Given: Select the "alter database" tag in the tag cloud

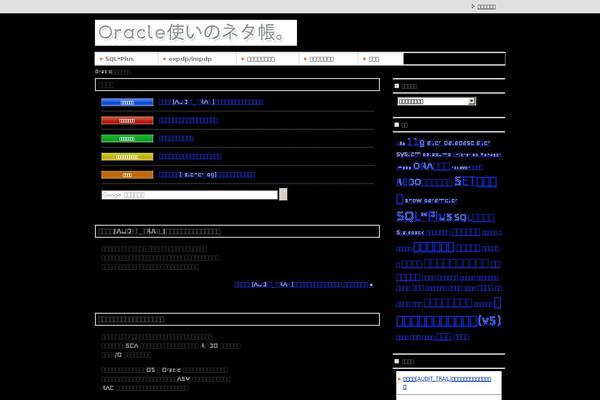Looking at the screenshot, I should (x=451, y=143).
